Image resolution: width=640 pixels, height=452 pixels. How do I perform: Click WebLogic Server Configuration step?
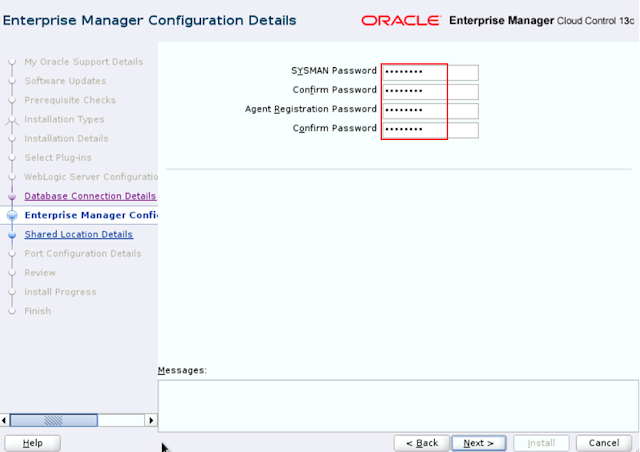click(x=91, y=177)
